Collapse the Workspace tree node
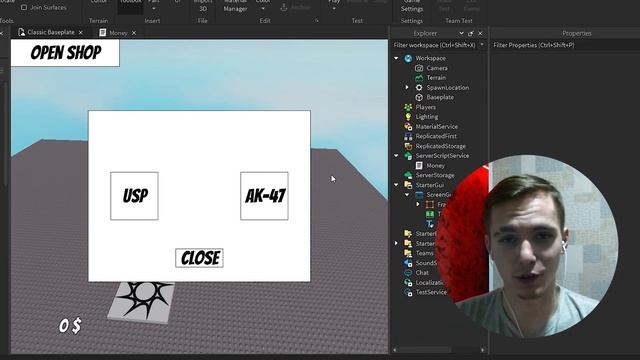 coord(396,58)
